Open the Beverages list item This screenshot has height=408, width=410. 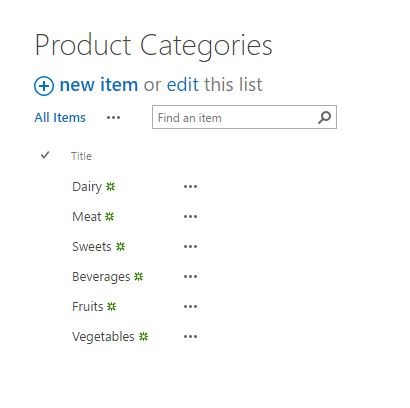101,277
